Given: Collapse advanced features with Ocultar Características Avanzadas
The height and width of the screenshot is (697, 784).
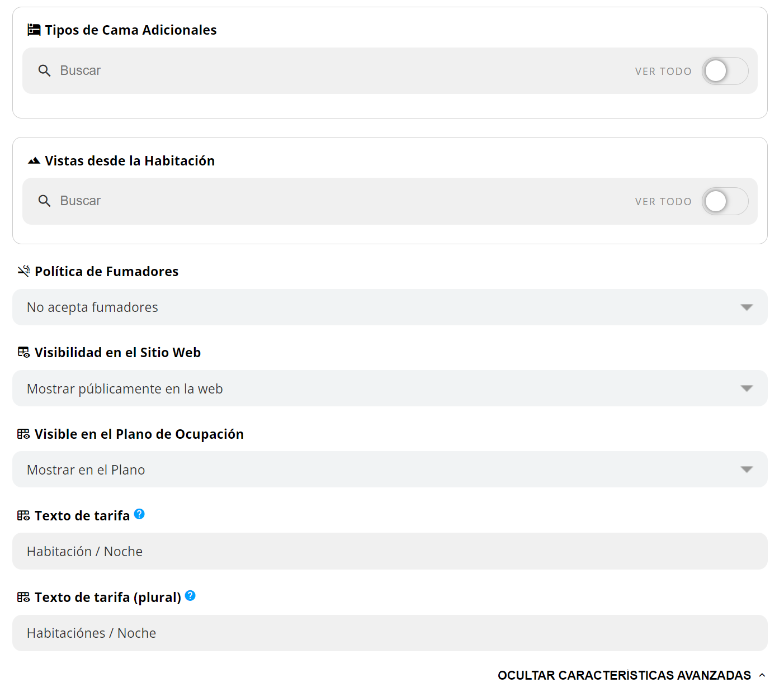Looking at the screenshot, I should click(x=631, y=675).
